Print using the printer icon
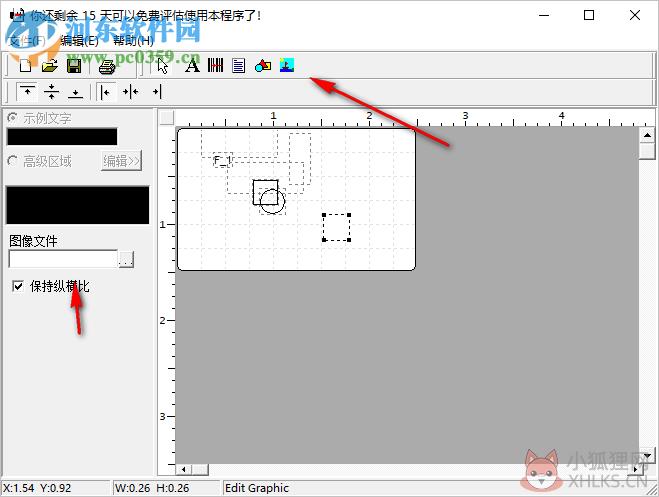The height and width of the screenshot is (497, 659). 107,66
